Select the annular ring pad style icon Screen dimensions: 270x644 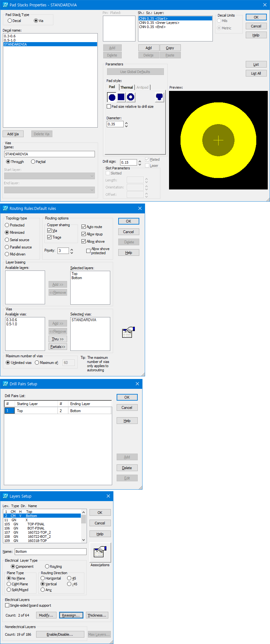point(130,97)
